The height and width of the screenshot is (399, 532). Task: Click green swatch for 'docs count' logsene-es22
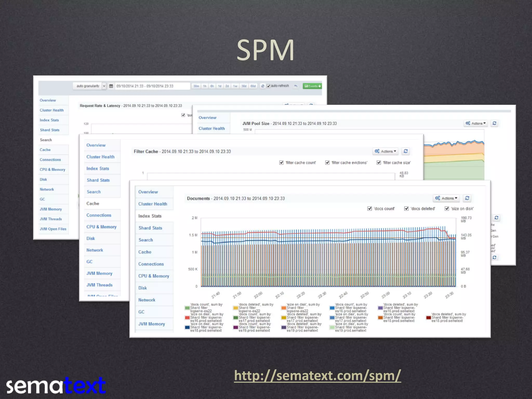click(187, 308)
